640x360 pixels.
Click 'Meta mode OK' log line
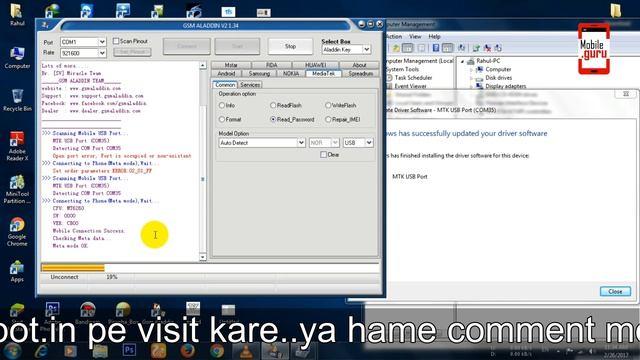click(70, 246)
